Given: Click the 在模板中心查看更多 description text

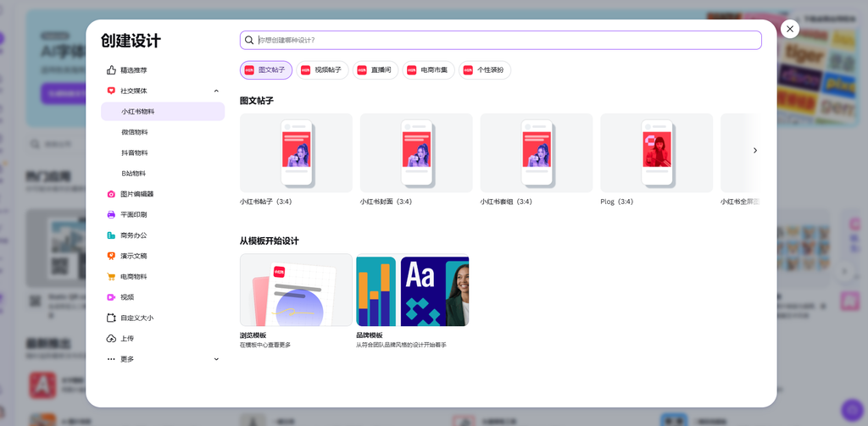Looking at the screenshot, I should 265,346.
